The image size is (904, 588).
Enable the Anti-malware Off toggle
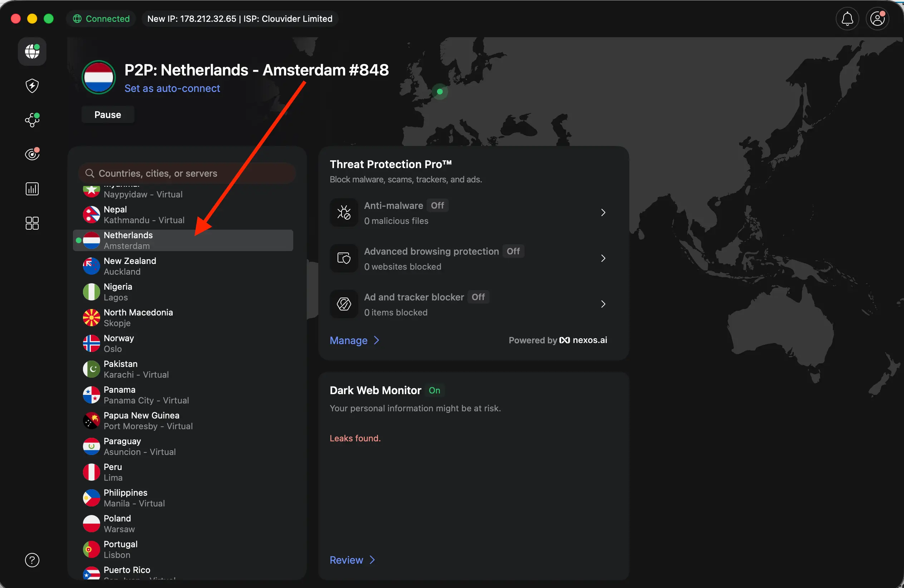[x=438, y=206]
